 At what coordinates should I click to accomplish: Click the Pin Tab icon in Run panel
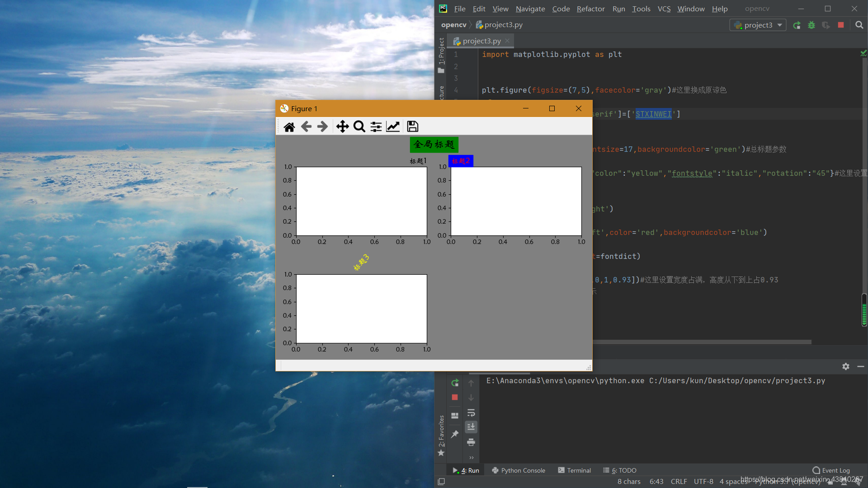coord(455,434)
